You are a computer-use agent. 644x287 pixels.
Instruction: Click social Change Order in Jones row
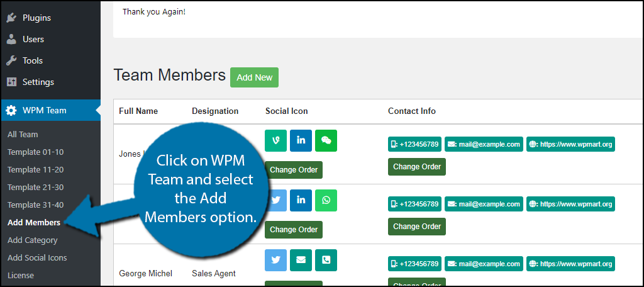[x=294, y=170]
